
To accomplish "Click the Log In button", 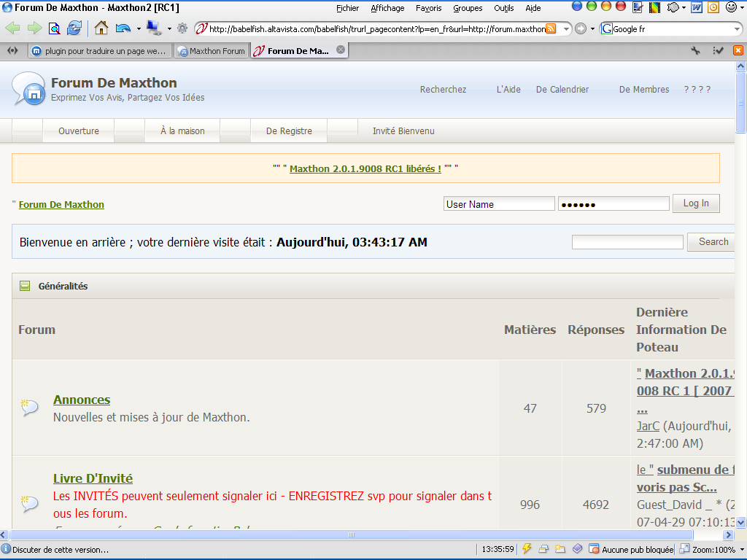I will pyautogui.click(x=696, y=203).
